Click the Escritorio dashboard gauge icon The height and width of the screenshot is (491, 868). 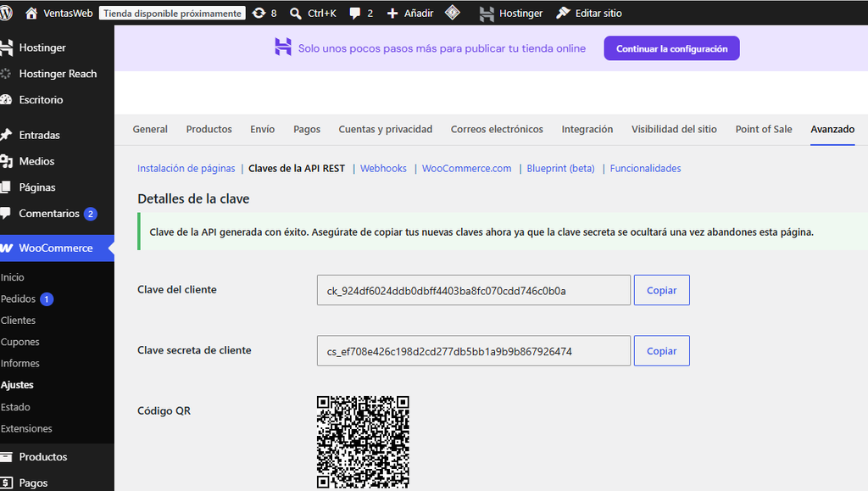point(6,99)
